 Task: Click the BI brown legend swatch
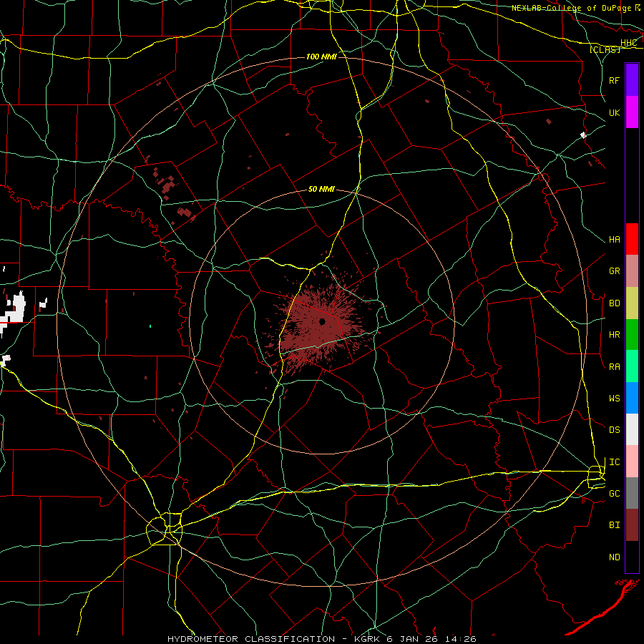click(632, 525)
